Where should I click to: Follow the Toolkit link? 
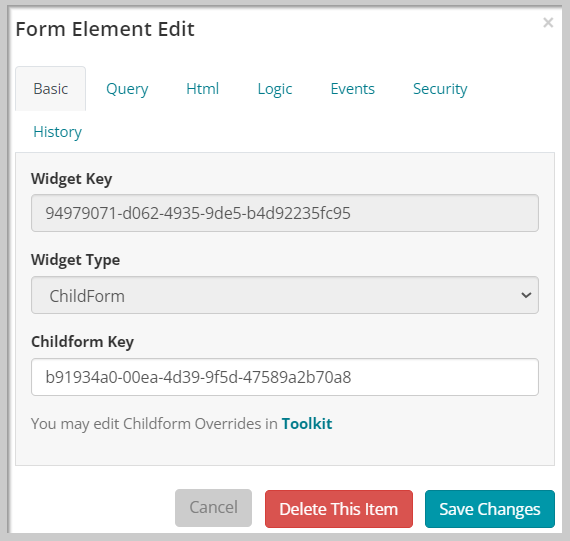click(307, 424)
